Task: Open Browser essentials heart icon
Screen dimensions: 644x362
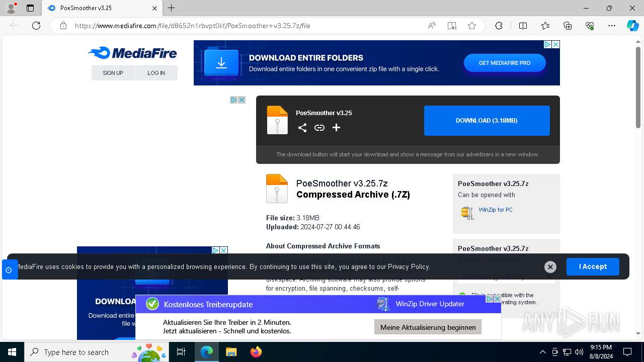Action: pyautogui.click(x=590, y=26)
